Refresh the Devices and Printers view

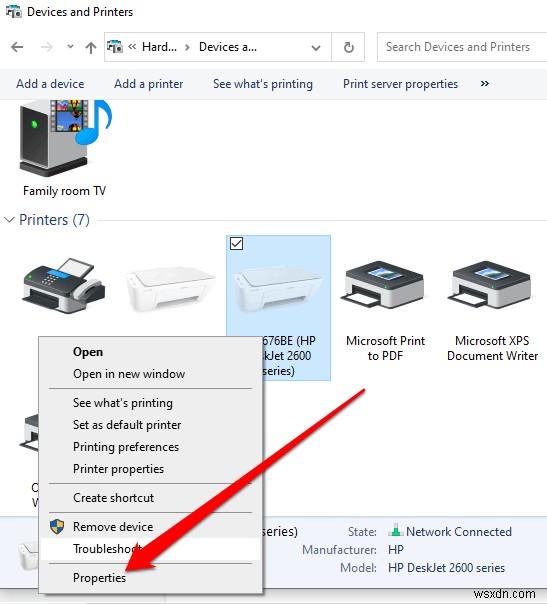coord(349,47)
